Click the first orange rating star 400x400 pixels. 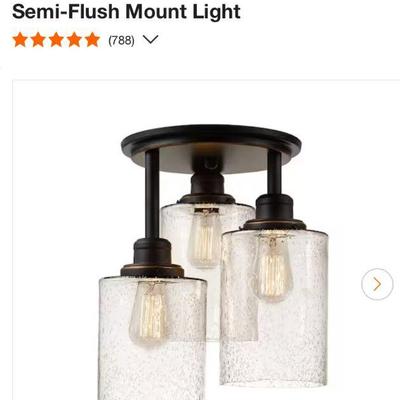[x=20, y=40]
